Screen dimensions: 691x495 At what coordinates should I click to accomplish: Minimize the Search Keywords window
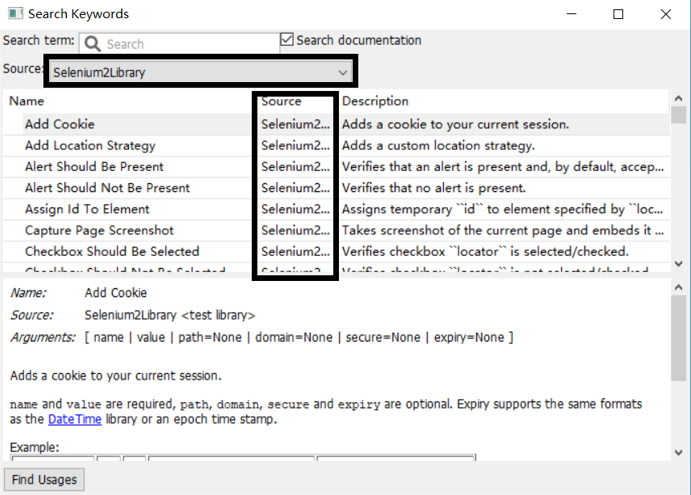(x=572, y=14)
